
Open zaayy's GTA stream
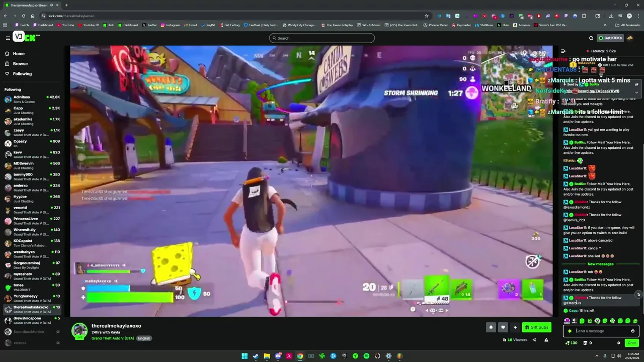(32, 132)
